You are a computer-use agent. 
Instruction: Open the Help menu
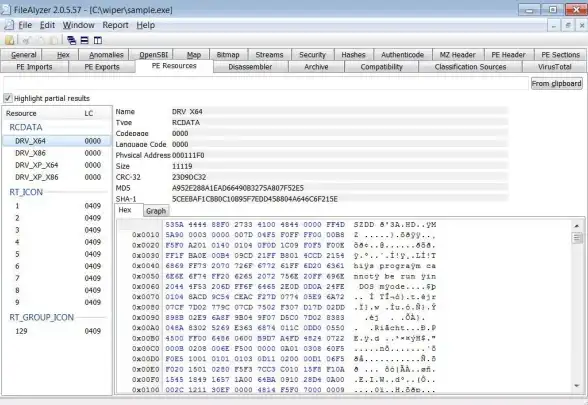coord(146,25)
